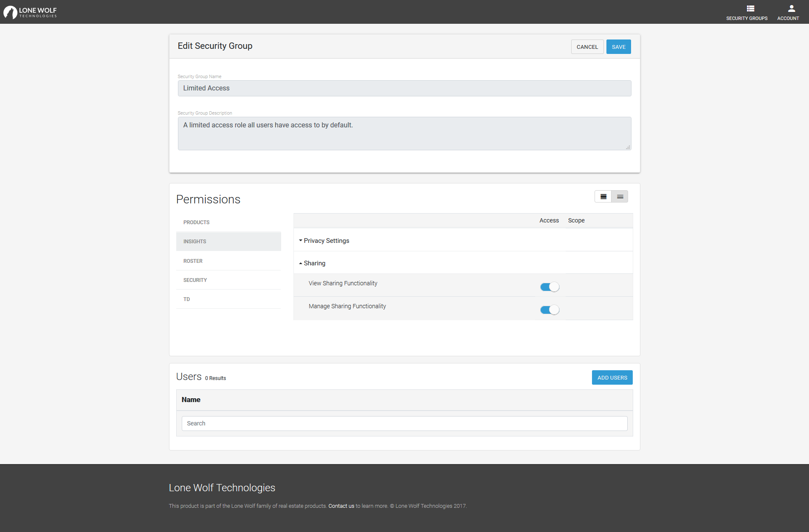Select the Insights permissions category

point(194,241)
